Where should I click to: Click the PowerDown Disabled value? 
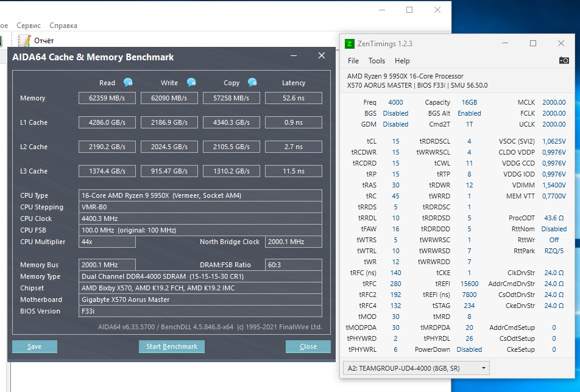469,349
